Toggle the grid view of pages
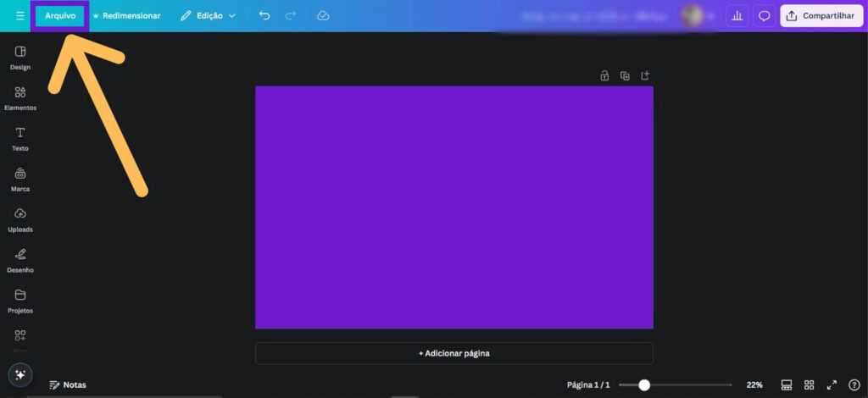Viewport: 868px width, 398px height. (x=809, y=384)
